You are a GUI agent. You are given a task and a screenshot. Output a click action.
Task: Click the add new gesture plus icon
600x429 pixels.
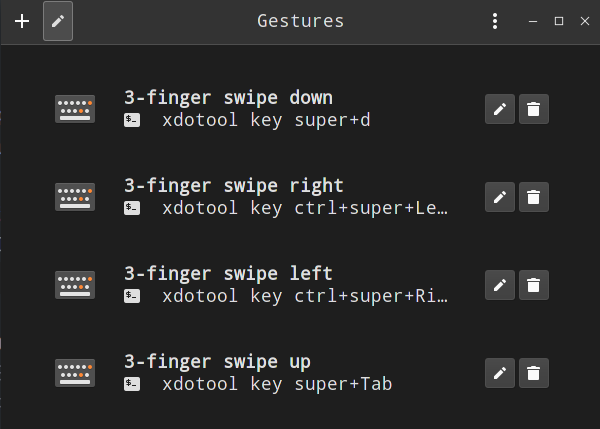(x=22, y=21)
